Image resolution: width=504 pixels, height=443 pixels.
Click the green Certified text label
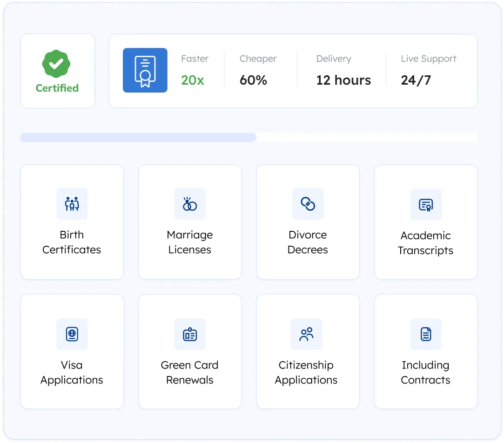pyautogui.click(x=57, y=88)
